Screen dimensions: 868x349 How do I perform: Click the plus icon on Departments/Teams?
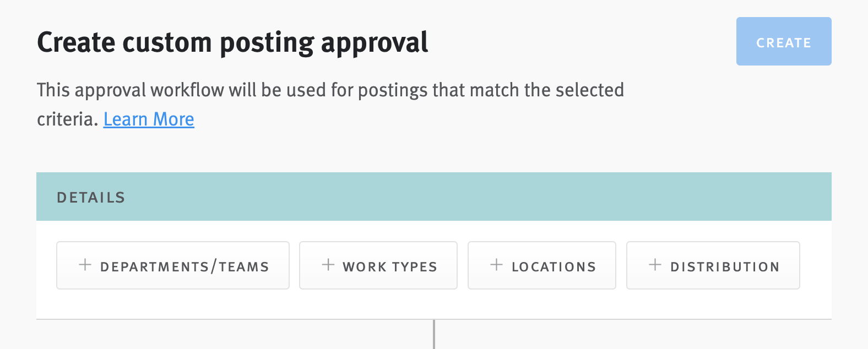[85, 265]
